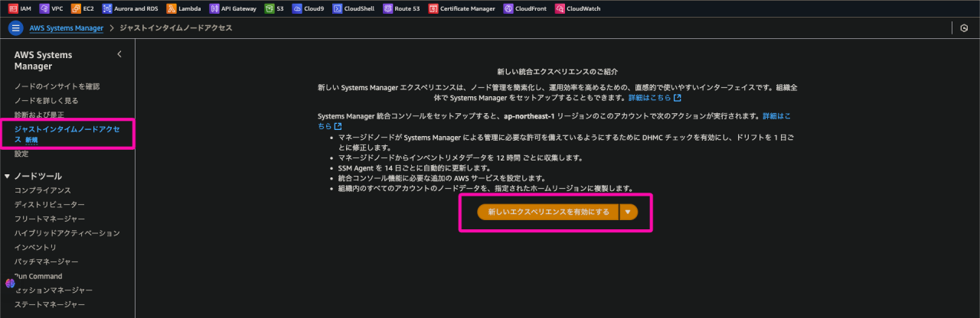Screen dimensions: 980x318
Task: Open ディストリビューター in sidebar
Action: pos(49,205)
